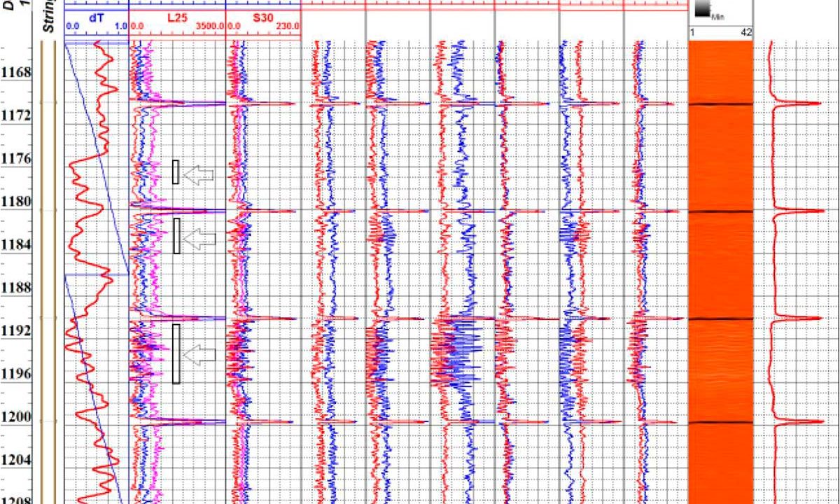This screenshot has width=840, height=504.
Task: Click the L25 track header
Action: click(177, 20)
